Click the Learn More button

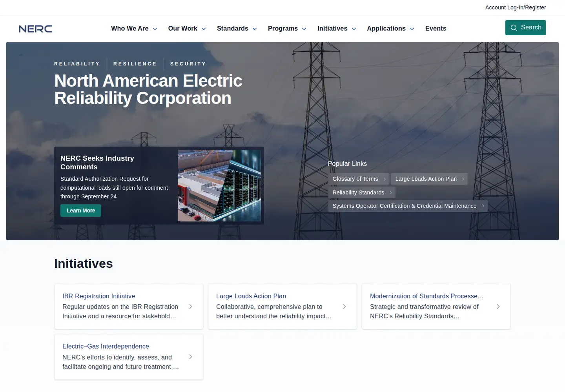[x=81, y=211]
